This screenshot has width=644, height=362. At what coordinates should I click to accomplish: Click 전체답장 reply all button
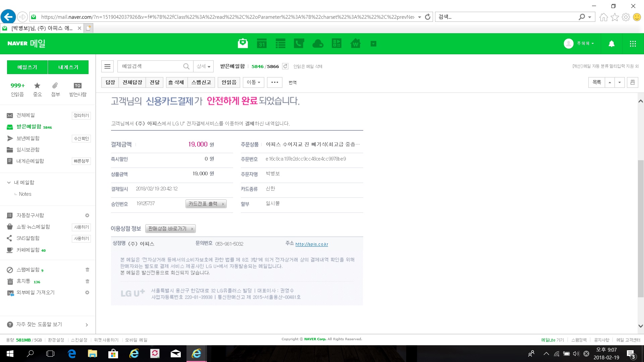pyautogui.click(x=132, y=82)
